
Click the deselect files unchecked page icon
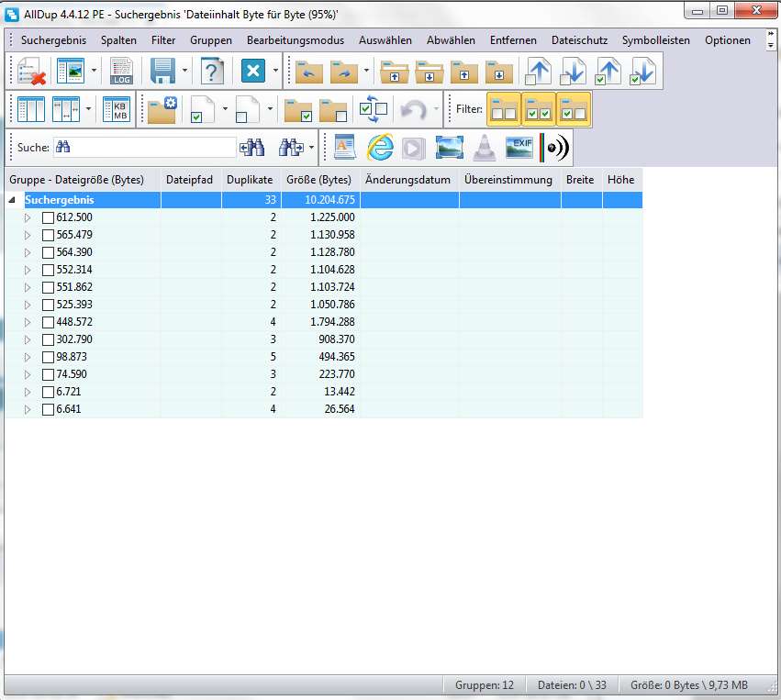pyautogui.click(x=248, y=109)
